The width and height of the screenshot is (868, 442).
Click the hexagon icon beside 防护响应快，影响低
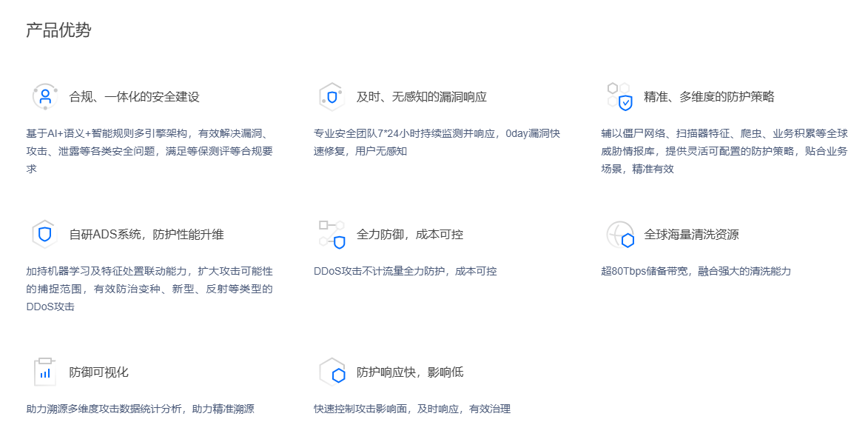(x=332, y=372)
